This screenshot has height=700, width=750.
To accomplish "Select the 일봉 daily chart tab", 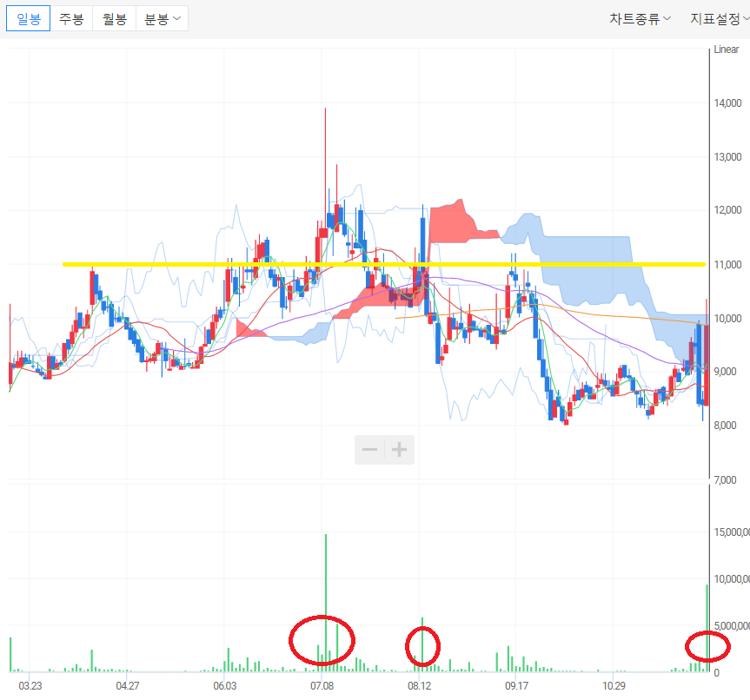I will pos(28,18).
